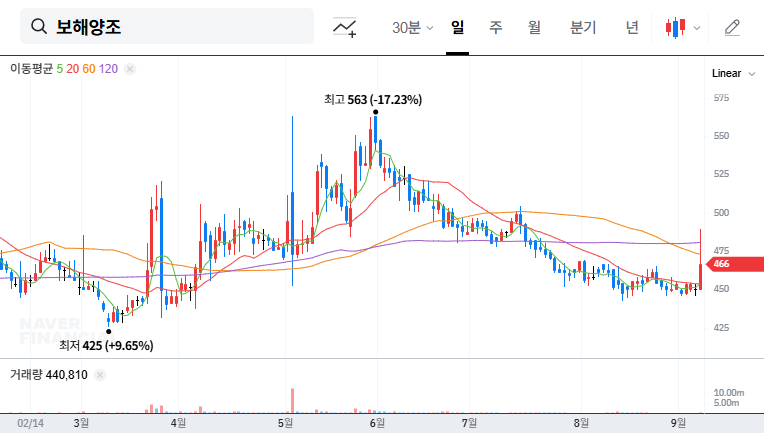Open the 보해양조 stock search field
764x433 pixels.
click(x=167, y=26)
